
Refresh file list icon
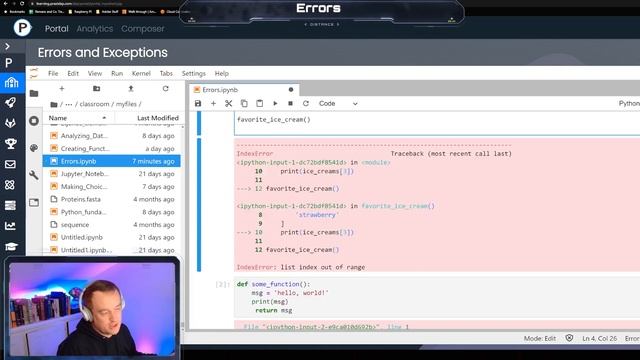(165, 89)
